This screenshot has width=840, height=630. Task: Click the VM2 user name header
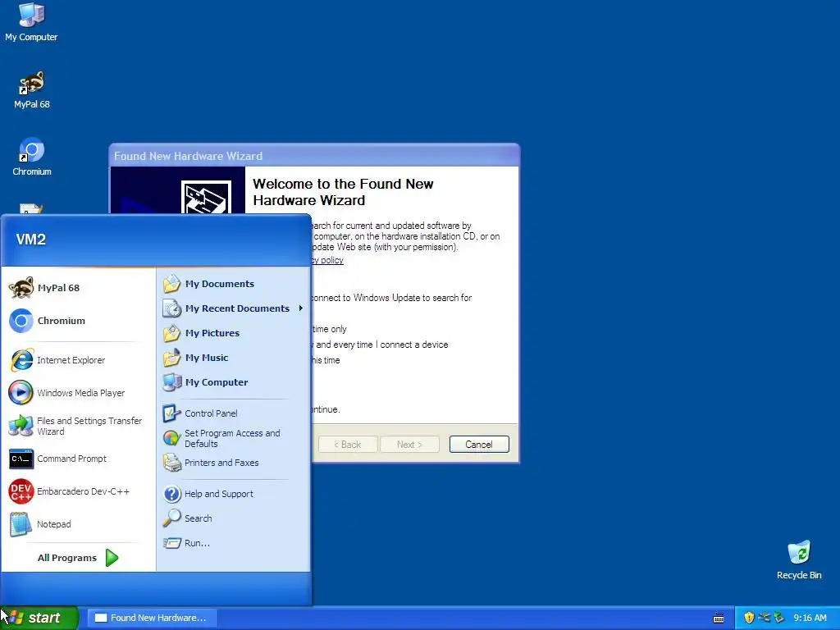31,239
